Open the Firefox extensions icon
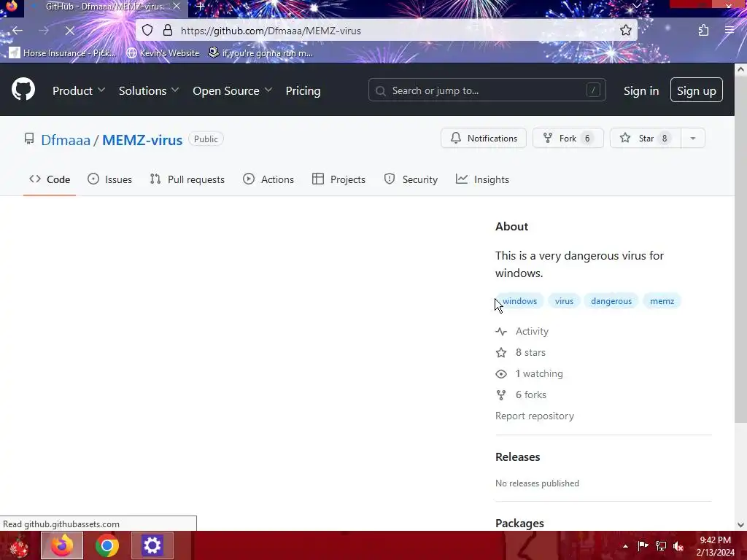 (703, 31)
